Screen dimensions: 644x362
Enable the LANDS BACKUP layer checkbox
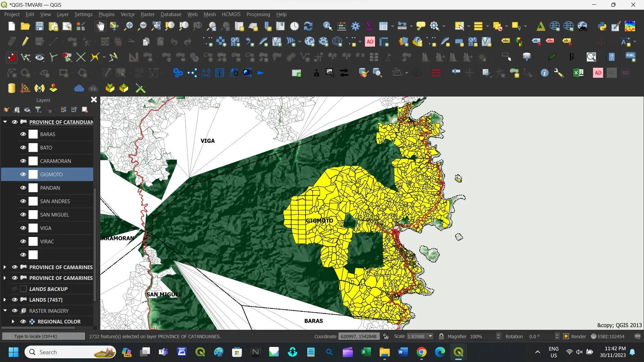tap(23, 289)
